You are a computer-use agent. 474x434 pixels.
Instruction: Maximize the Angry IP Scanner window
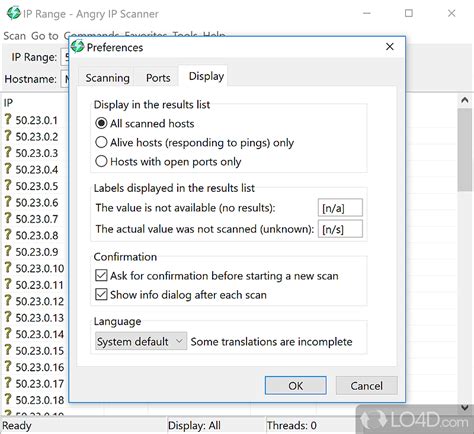[409, 13]
